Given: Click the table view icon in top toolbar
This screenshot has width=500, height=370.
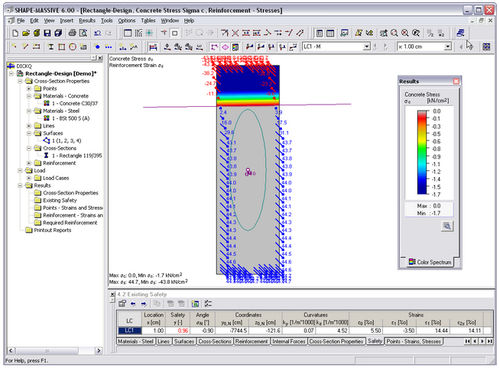Looking at the screenshot, I should [330, 33].
